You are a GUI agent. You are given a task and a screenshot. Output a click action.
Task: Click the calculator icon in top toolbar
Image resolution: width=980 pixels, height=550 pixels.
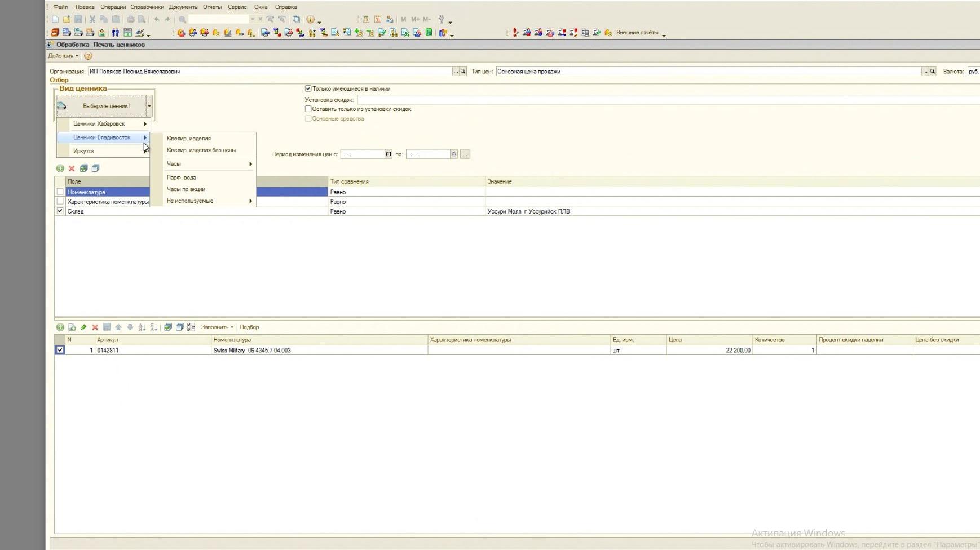pos(366,19)
